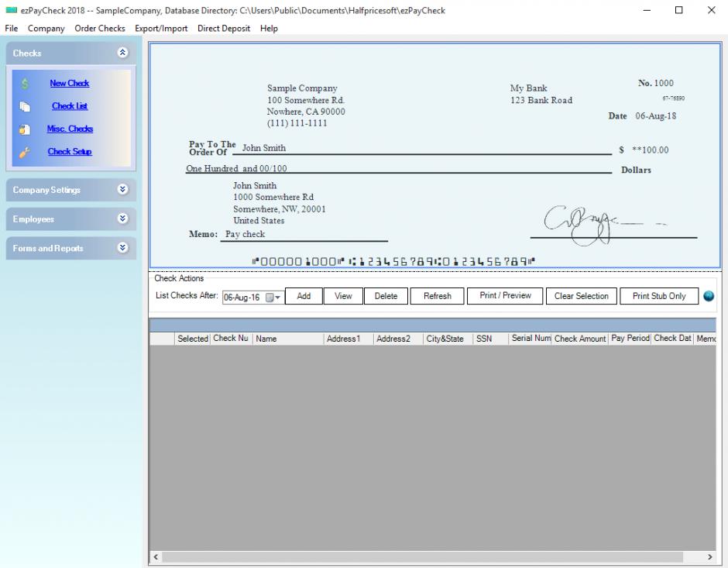Click the Delete button

click(386, 296)
